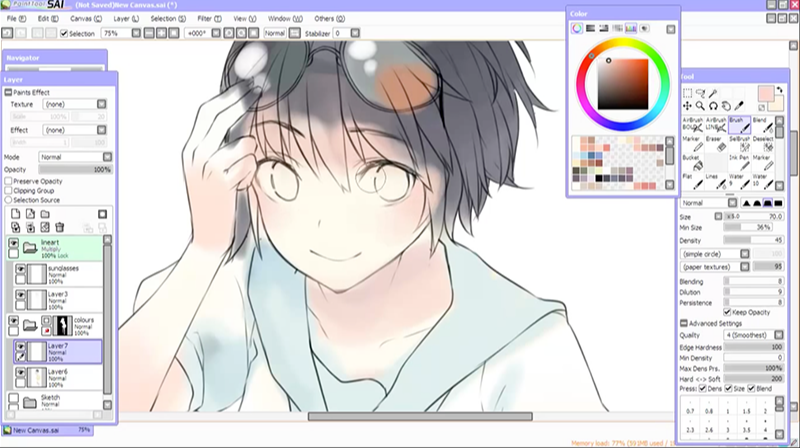Collapse the Paints Effect section
This screenshot has width=800, height=448.
tap(8, 92)
